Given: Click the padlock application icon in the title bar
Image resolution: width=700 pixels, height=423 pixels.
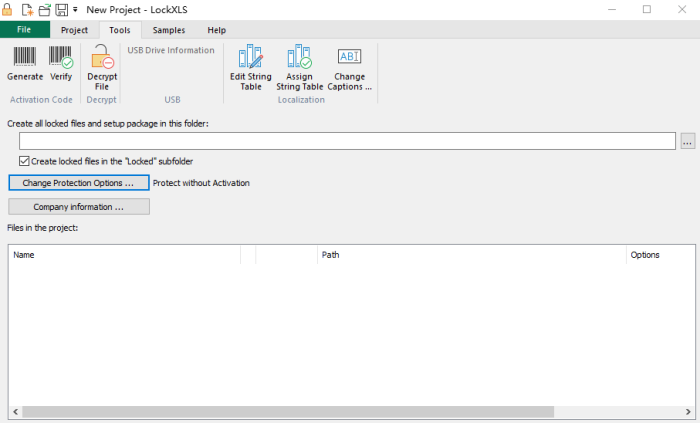Looking at the screenshot, I should click(x=8, y=9).
